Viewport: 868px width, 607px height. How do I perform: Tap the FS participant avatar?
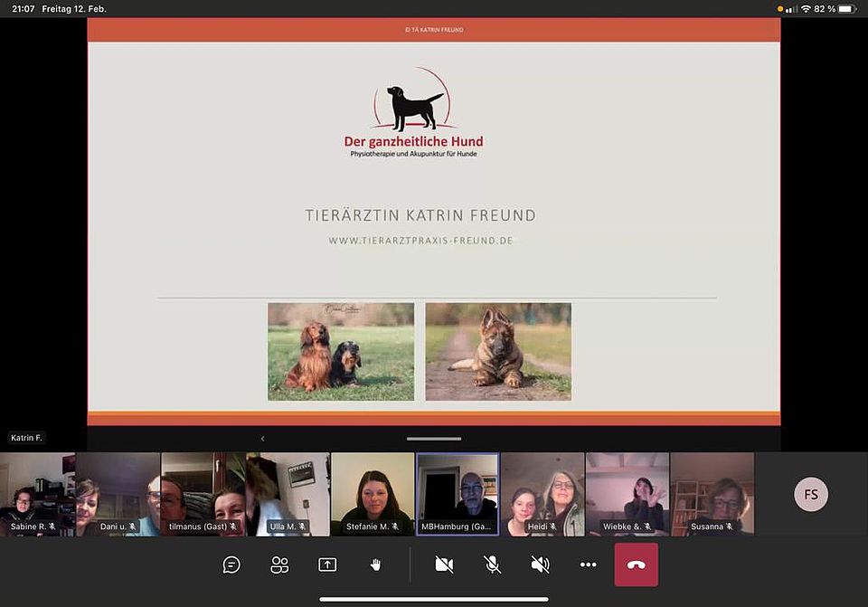811,494
